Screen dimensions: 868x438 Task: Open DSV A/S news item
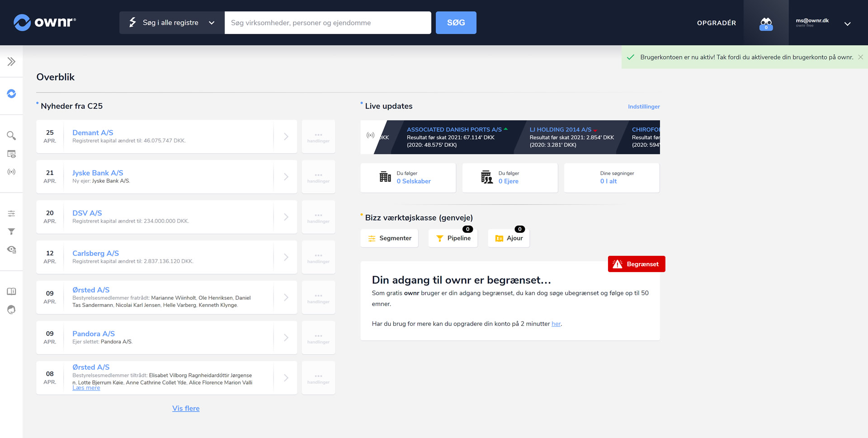pos(87,213)
